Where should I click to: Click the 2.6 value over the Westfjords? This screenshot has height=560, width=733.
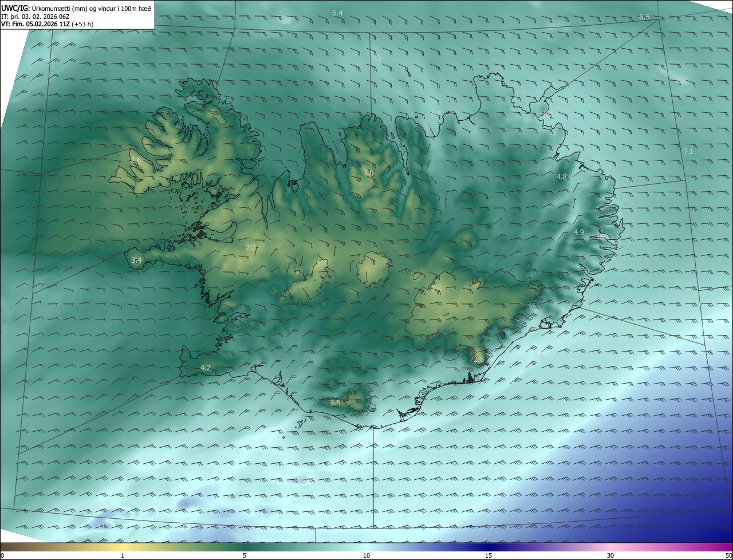coord(136,160)
